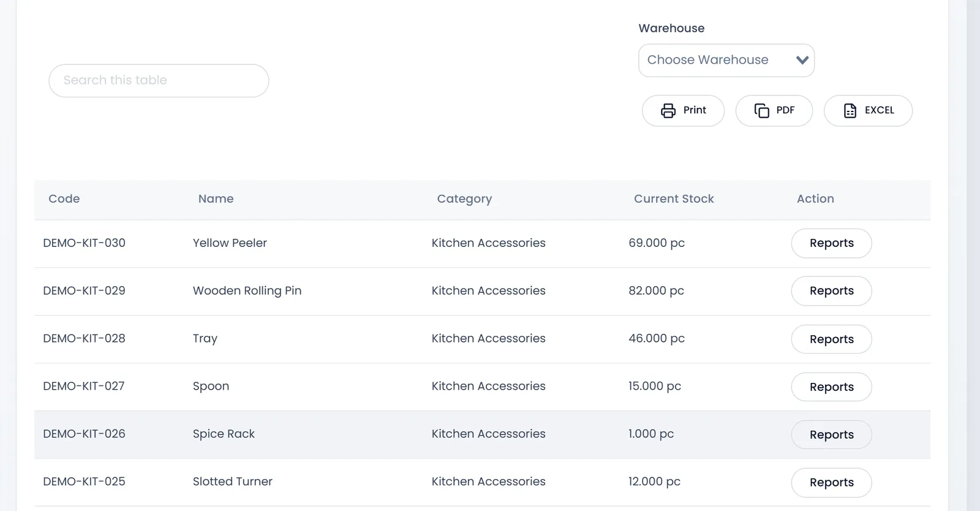Click the Warehouse label above the dropdown
980x511 pixels.
point(671,28)
